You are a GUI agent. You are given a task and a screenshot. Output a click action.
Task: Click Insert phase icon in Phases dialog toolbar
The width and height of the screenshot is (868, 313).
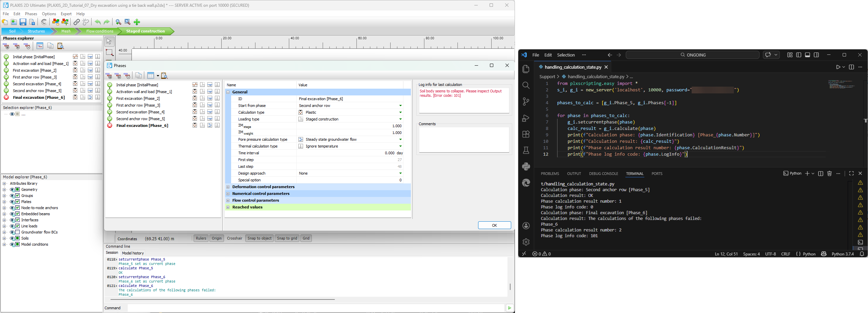pyautogui.click(x=118, y=75)
